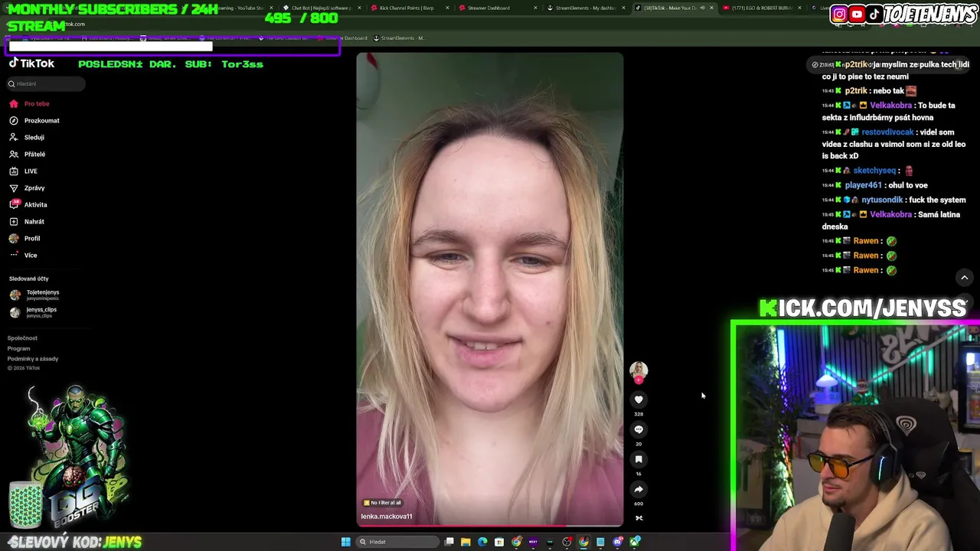Open the active Chrome window in taskbar

click(584, 542)
